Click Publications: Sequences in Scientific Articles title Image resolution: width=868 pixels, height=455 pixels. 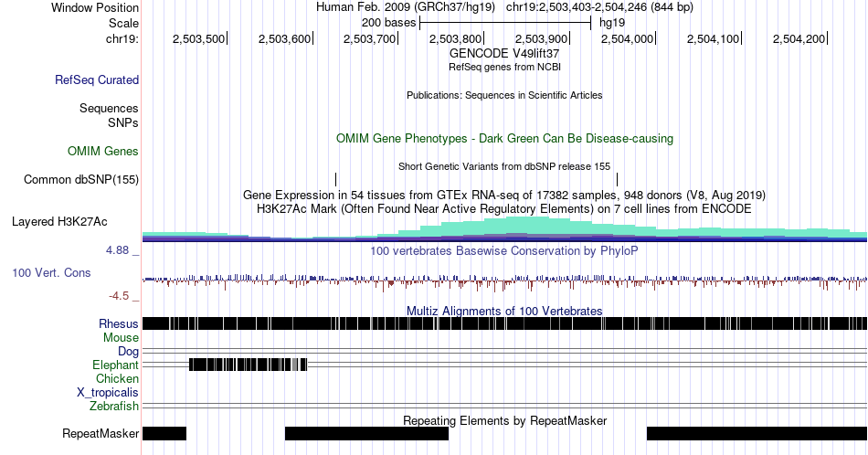(504, 95)
